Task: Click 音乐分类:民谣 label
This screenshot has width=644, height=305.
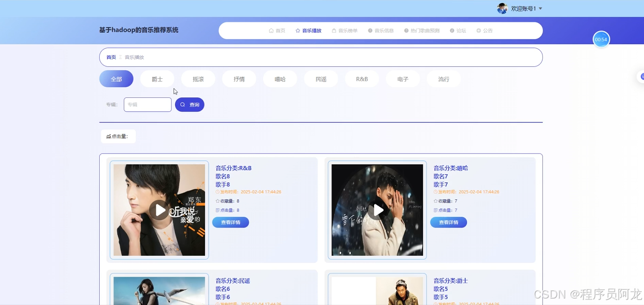Action: tap(233, 281)
